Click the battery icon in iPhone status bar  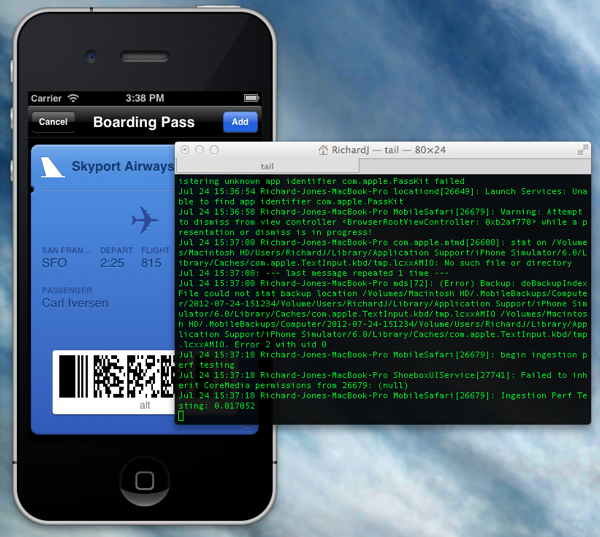pos(251,98)
